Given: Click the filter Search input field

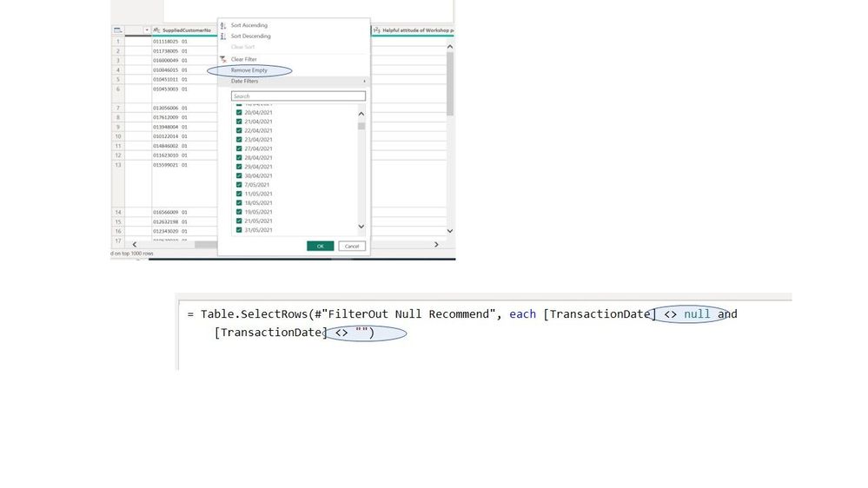Looking at the screenshot, I should click(298, 96).
